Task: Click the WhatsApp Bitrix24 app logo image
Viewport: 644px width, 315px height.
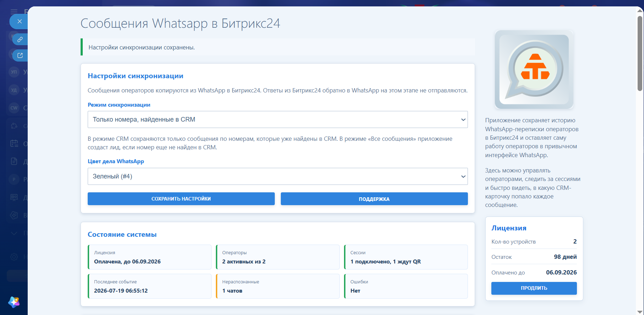Action: pos(534,70)
